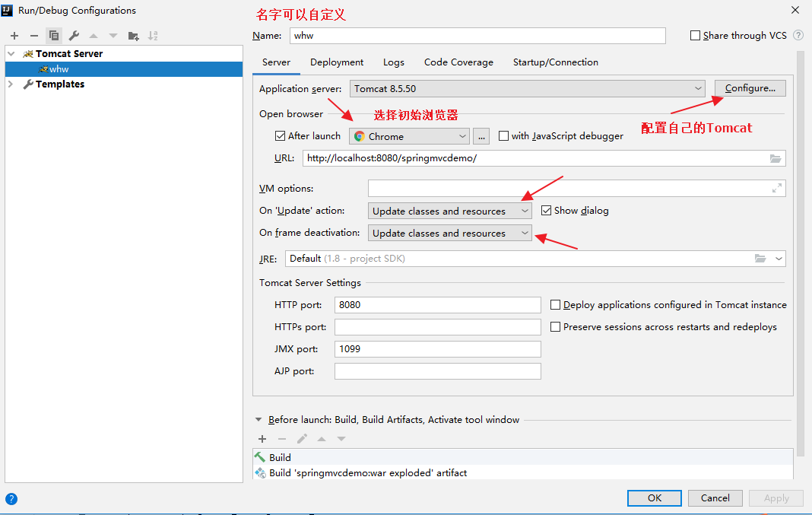812x515 pixels.
Task: Move configuration up arrow in left toolbar
Action: (x=94, y=36)
